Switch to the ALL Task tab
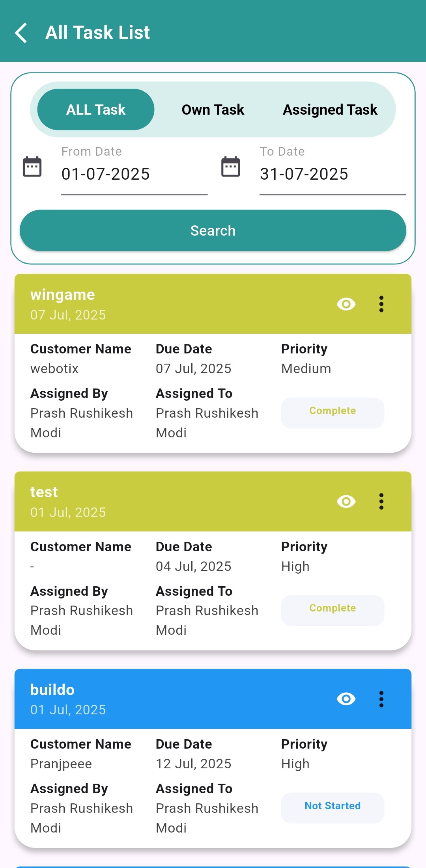 (96, 110)
